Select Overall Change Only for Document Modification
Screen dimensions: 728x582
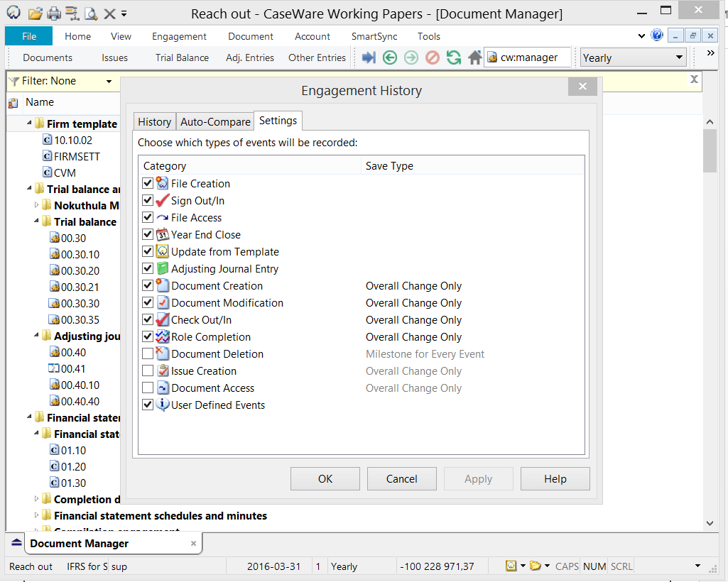(413, 303)
